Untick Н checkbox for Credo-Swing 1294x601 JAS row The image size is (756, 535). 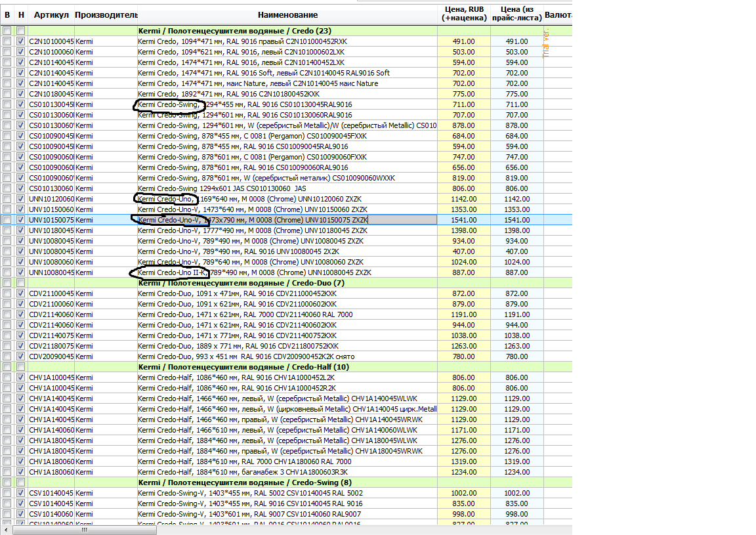[x=20, y=188]
